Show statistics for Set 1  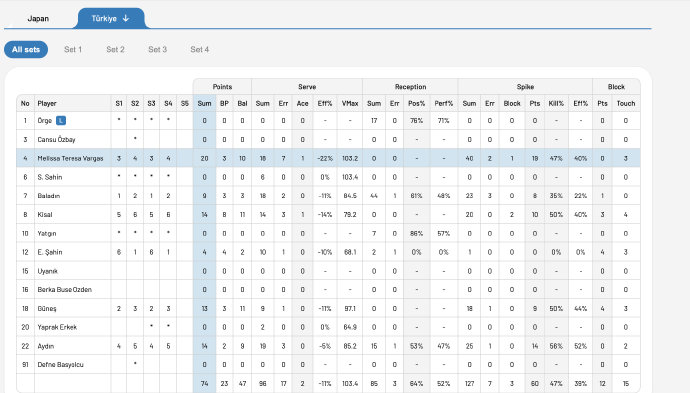(73, 49)
